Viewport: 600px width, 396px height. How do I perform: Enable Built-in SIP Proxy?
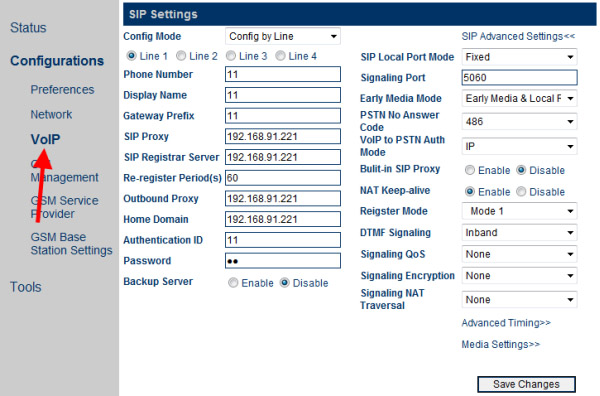click(470, 170)
